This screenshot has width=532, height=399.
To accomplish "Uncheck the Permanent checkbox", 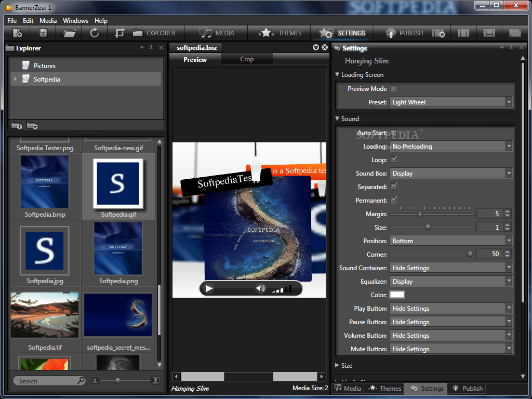I will tap(394, 200).
